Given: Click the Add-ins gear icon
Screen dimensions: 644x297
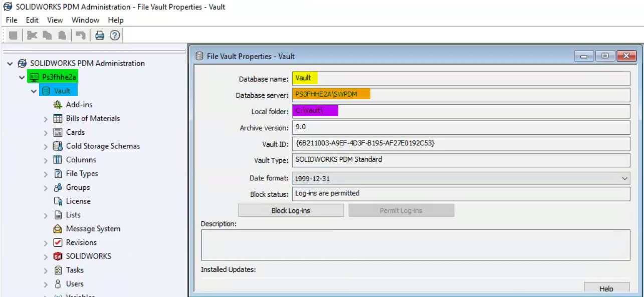Looking at the screenshot, I should click(x=58, y=105).
